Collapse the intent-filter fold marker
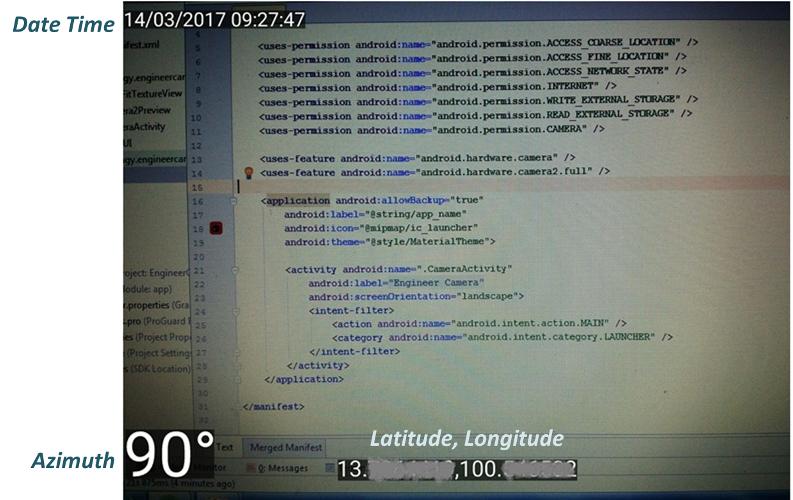Viewport: 793px width, 500px height. point(236,311)
